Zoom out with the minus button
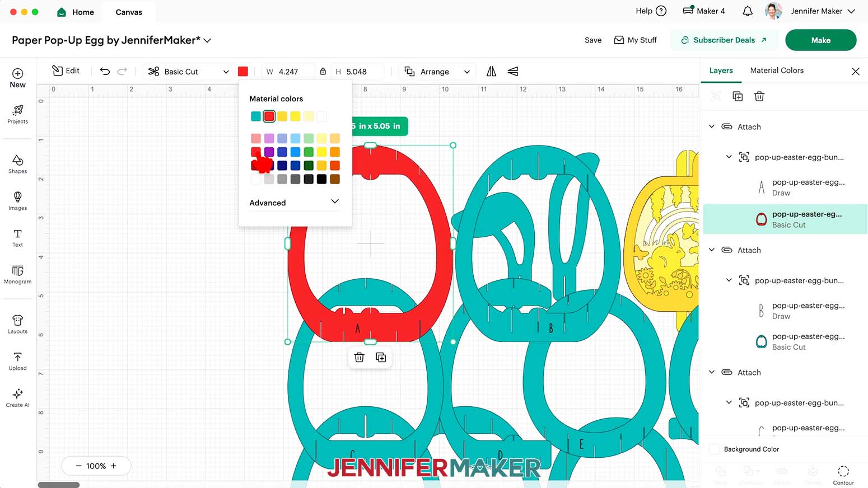This screenshot has height=488, width=868. [x=78, y=466]
